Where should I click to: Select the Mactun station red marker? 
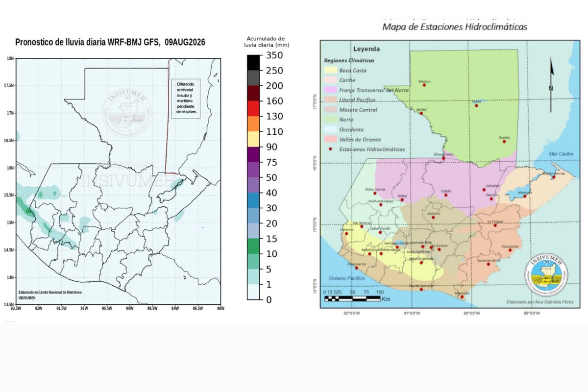point(424,85)
